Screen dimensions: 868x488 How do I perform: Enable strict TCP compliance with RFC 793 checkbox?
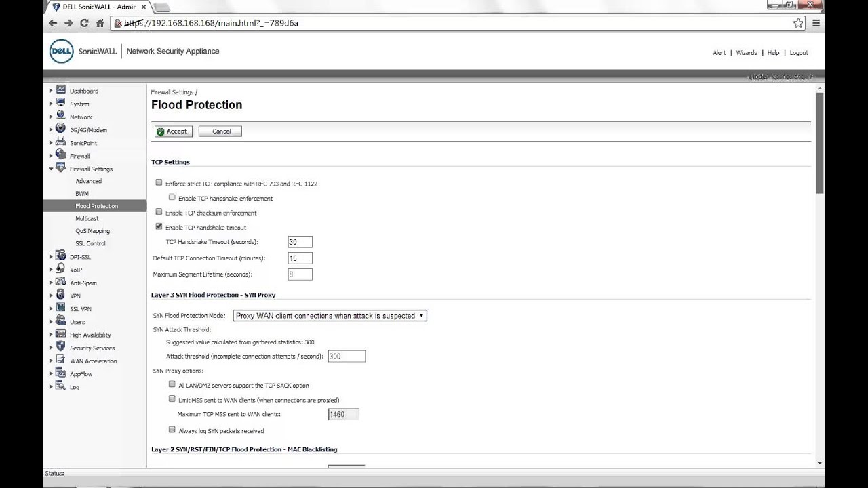(159, 182)
